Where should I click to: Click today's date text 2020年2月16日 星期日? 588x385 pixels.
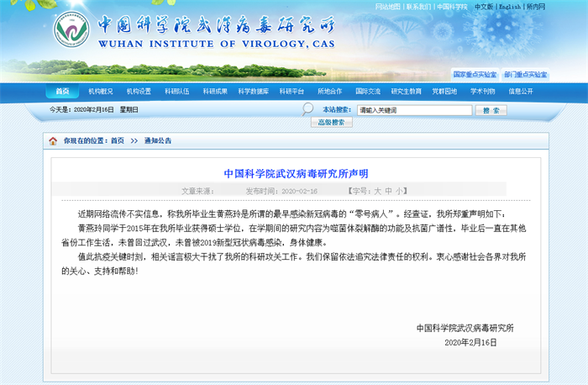[x=94, y=109]
